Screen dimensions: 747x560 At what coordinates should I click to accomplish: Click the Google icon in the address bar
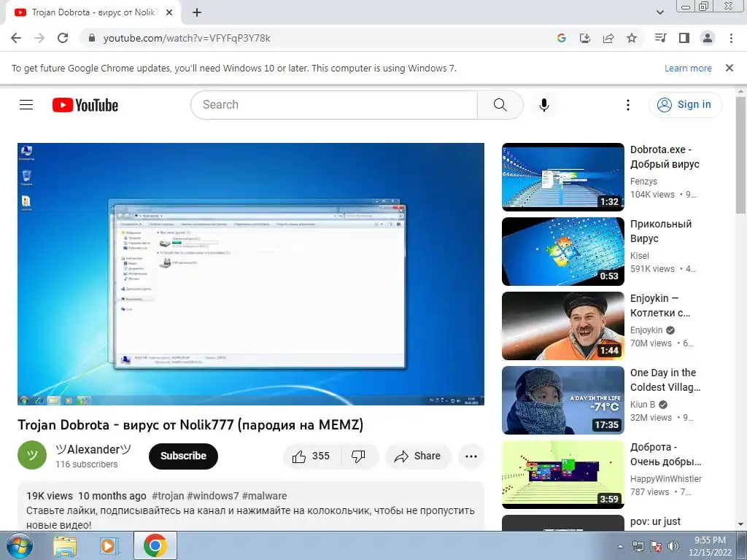(x=562, y=38)
